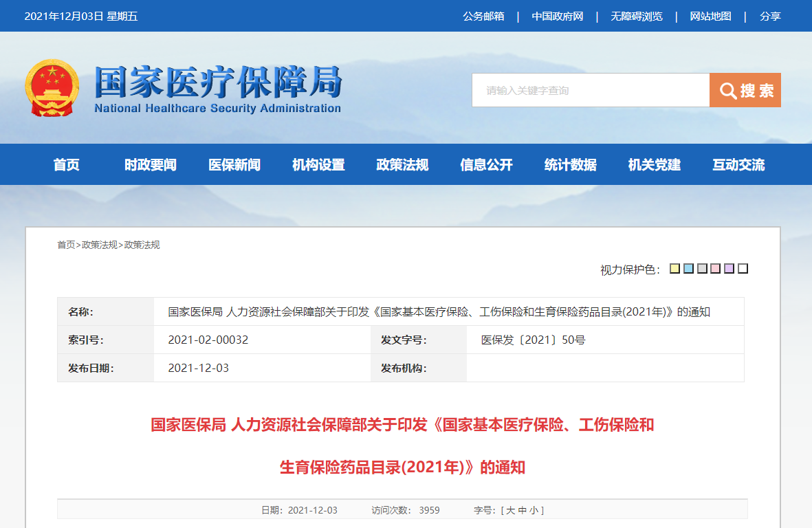Click the document name row text
Screen dimensions: 812x528
(439, 312)
